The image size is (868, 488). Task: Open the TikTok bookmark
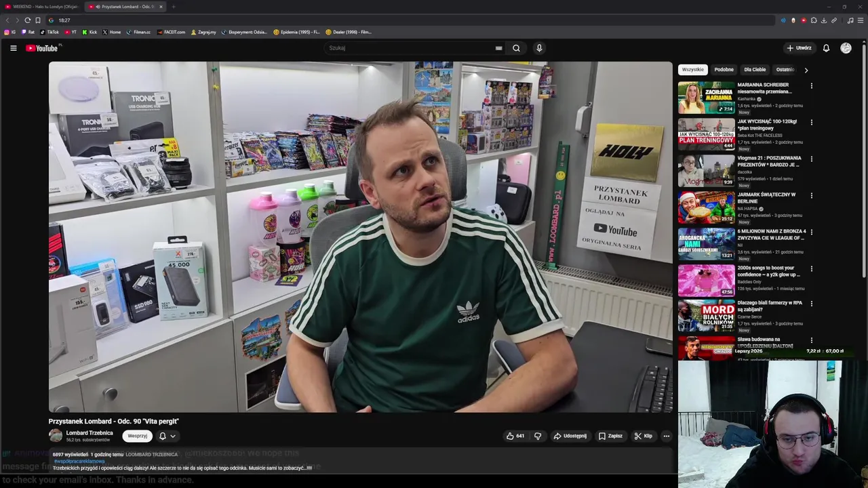pyautogui.click(x=50, y=32)
